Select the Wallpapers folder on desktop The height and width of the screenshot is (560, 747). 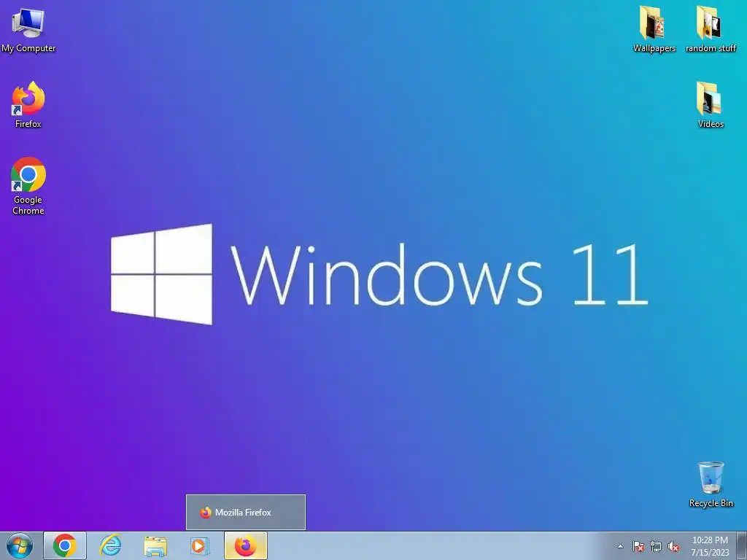click(x=654, y=28)
